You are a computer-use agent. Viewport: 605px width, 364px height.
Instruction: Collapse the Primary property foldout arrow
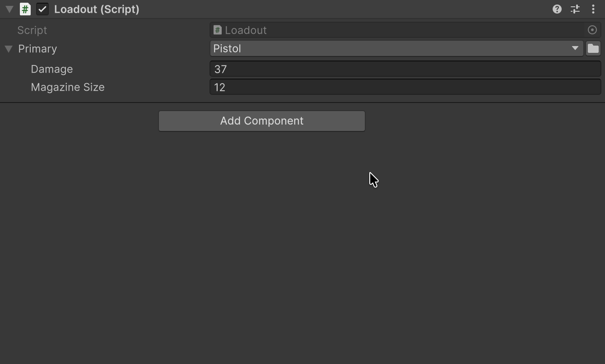tap(9, 49)
